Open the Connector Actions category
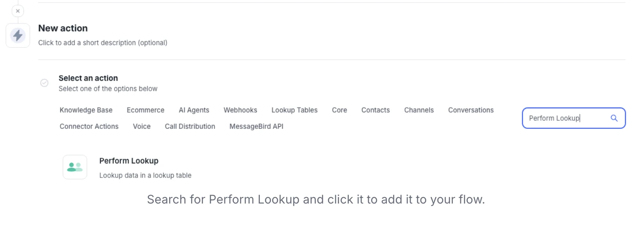The height and width of the screenshot is (227, 644). (89, 126)
